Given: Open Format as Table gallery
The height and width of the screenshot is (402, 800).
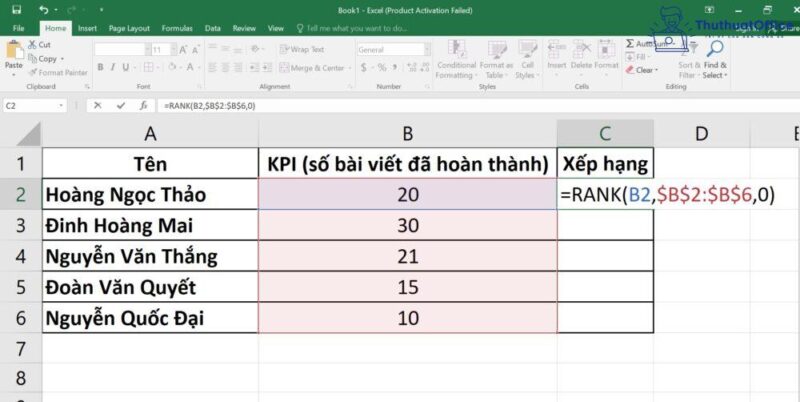Looking at the screenshot, I should (496, 59).
